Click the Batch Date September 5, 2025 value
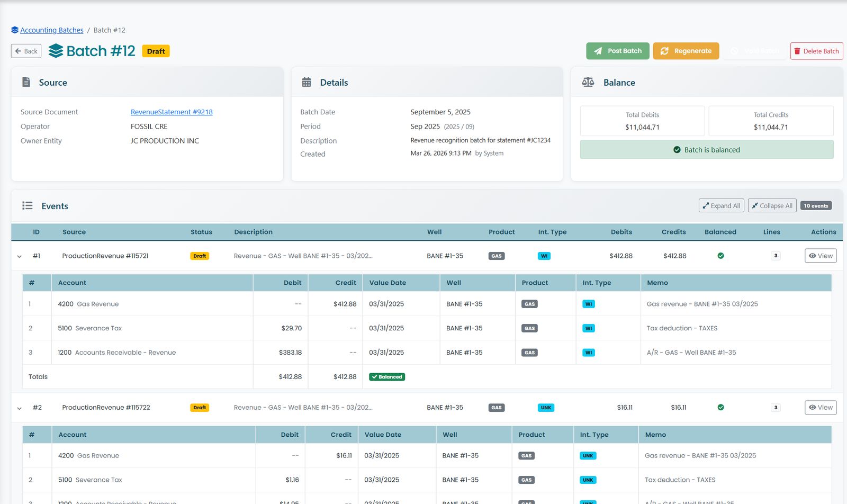Screen dimensions: 847x504 pos(440,112)
